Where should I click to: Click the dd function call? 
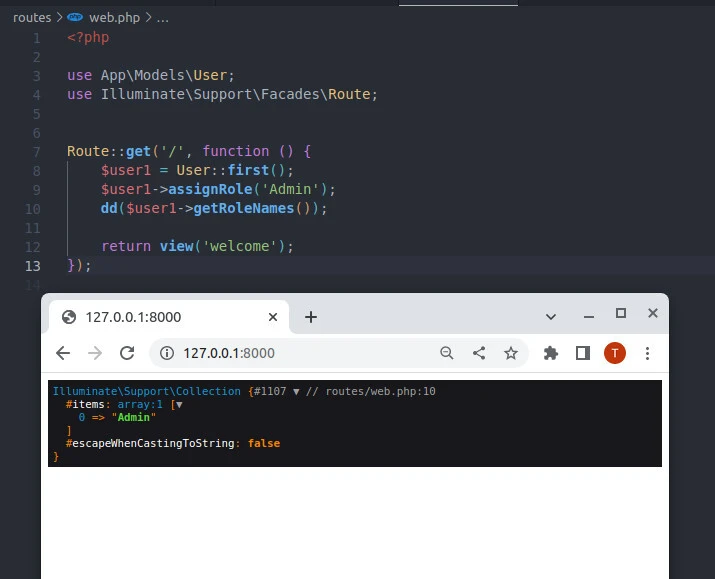(109, 208)
